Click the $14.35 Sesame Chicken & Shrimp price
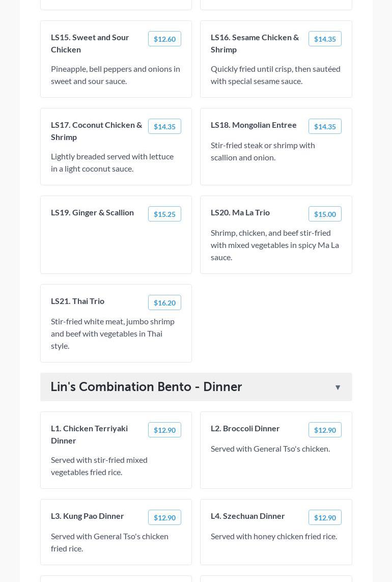Screen dimensions: 392x582 [325, 39]
